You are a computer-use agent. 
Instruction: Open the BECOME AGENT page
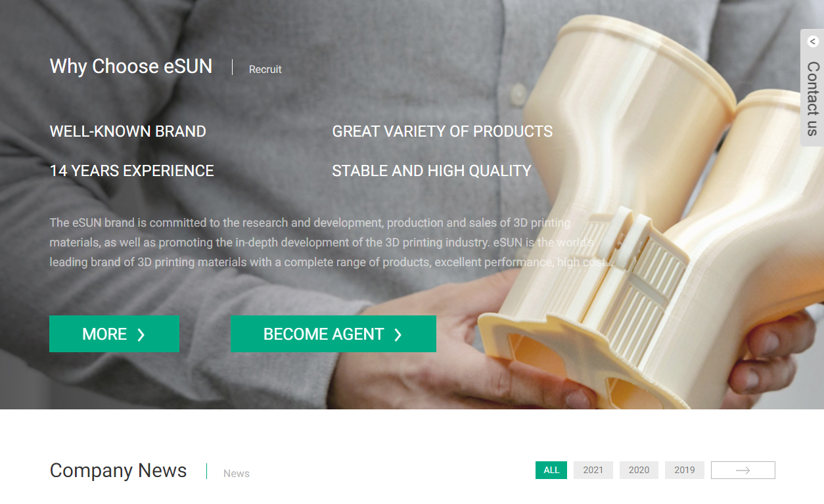click(x=333, y=334)
